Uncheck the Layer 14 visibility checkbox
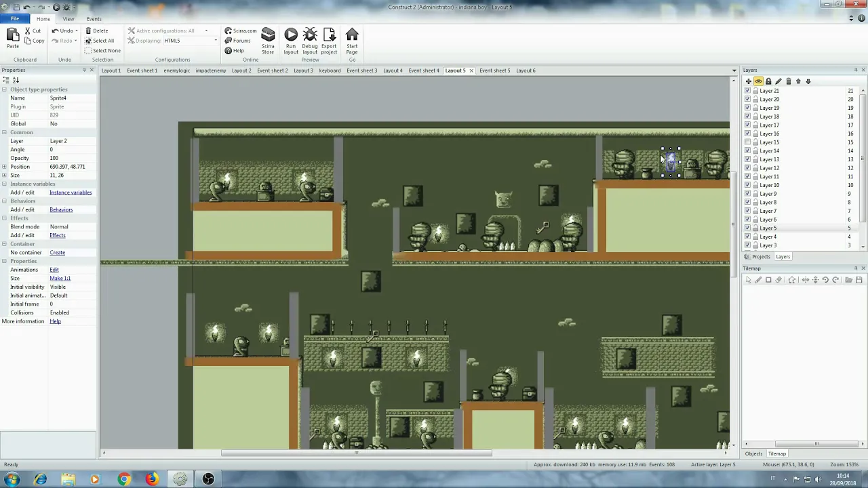 748,151
